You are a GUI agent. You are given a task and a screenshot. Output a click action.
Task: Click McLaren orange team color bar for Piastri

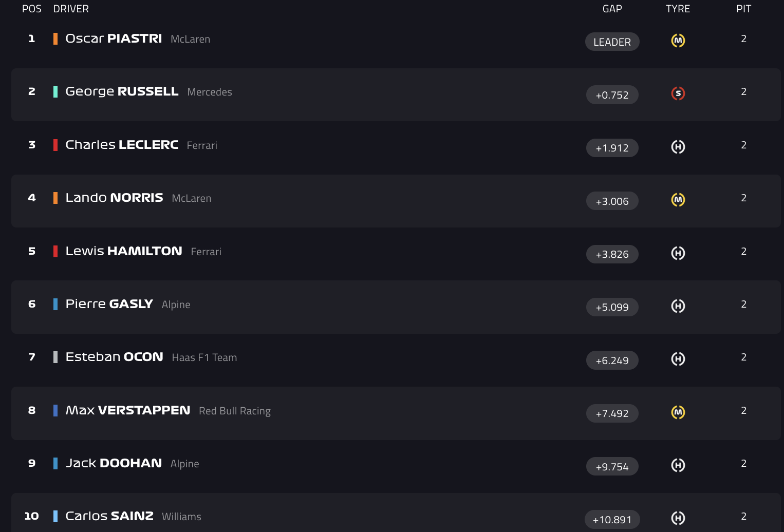click(55, 39)
